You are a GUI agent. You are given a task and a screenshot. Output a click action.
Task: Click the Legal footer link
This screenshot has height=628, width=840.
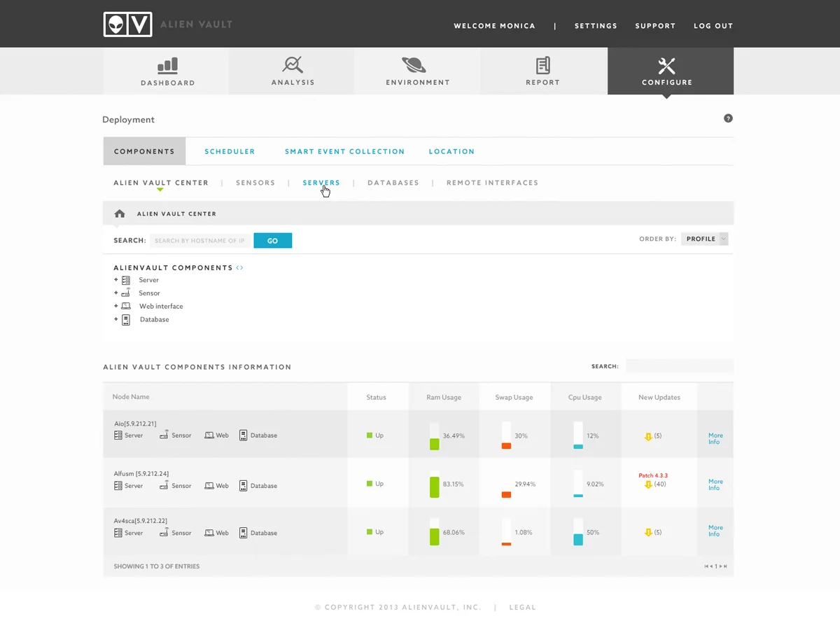coord(522,608)
